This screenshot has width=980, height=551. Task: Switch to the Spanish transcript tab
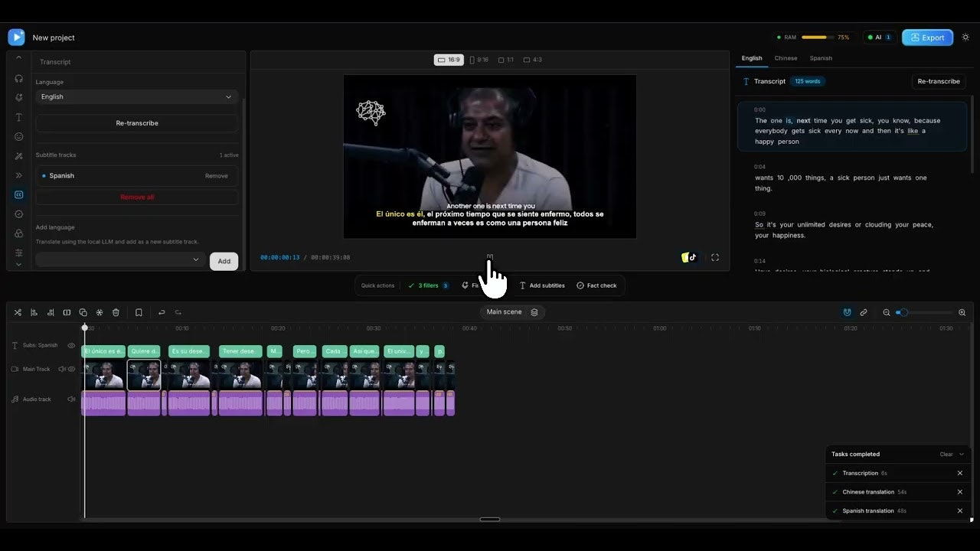coord(820,58)
